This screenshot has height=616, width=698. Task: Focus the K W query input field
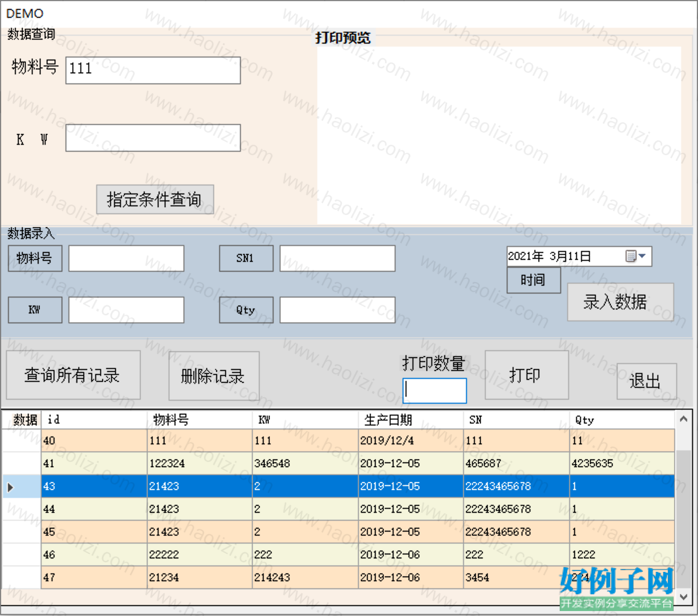pyautogui.click(x=153, y=137)
